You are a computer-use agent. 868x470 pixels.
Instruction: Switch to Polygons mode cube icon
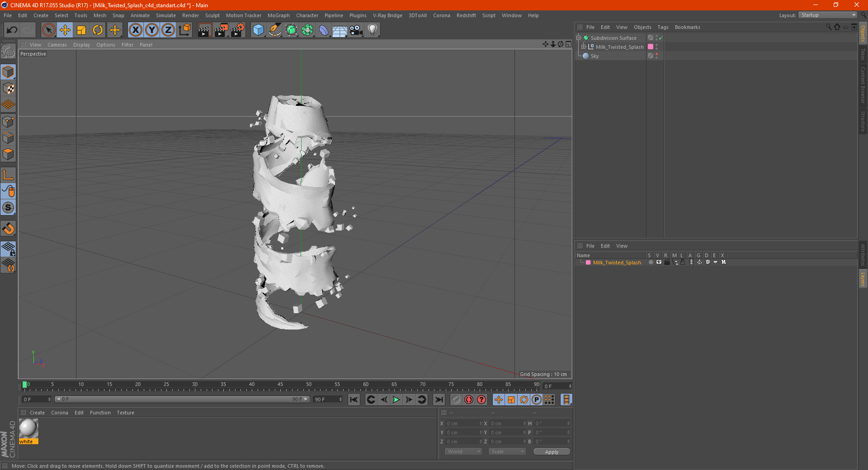pos(9,154)
